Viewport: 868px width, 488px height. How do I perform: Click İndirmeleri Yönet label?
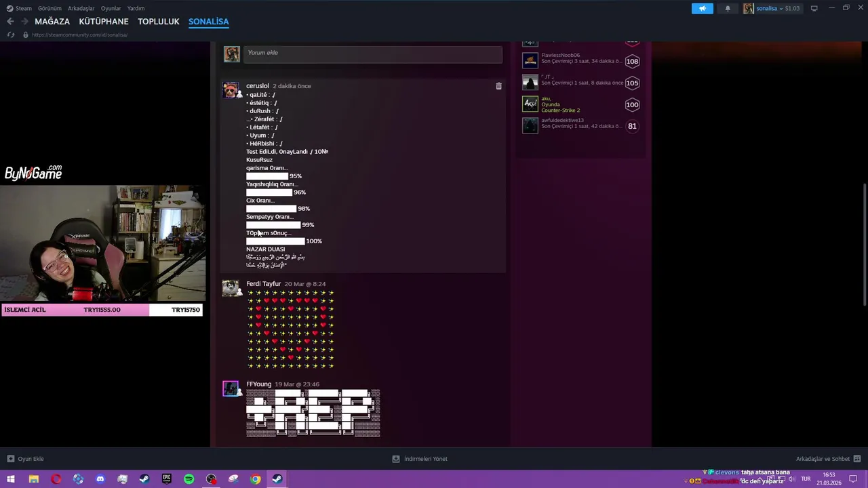pos(426,459)
